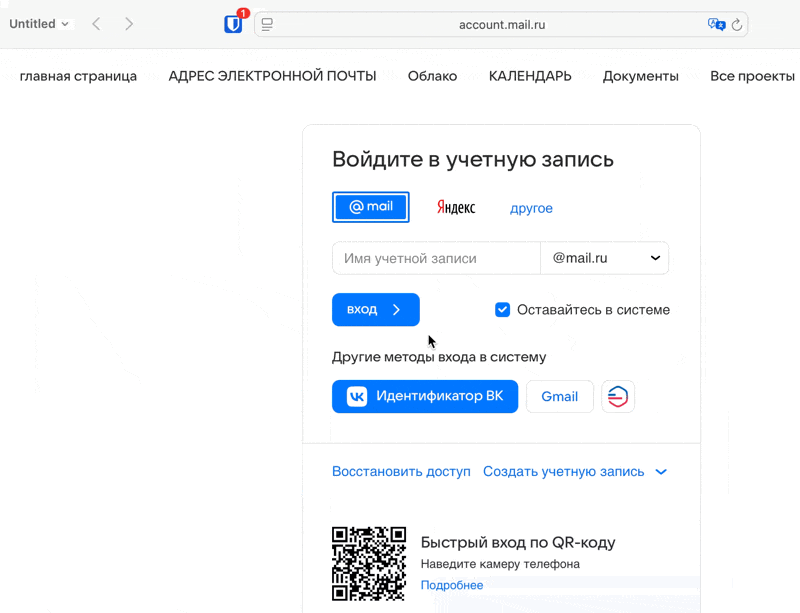This screenshot has width=800, height=613.
Task: Open the Bitwarden extension popup
Action: click(x=233, y=23)
